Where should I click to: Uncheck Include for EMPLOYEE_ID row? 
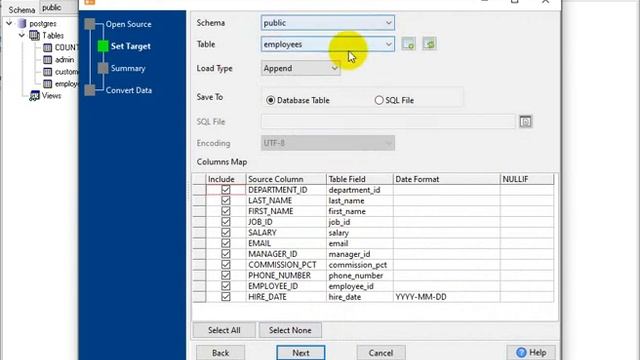pyautogui.click(x=226, y=286)
